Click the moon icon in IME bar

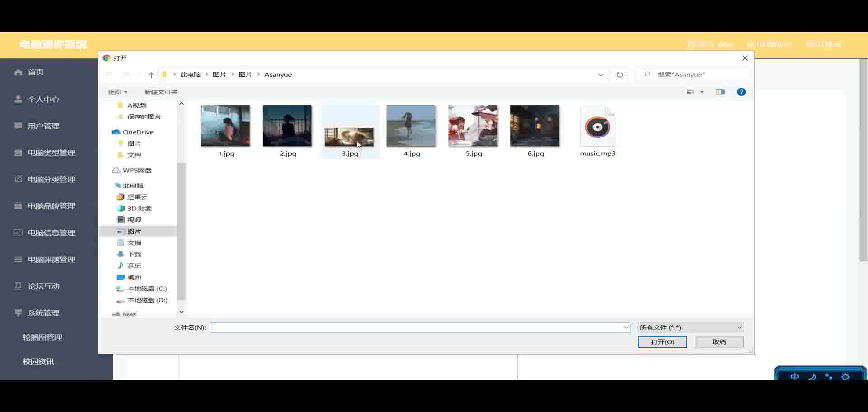point(812,376)
